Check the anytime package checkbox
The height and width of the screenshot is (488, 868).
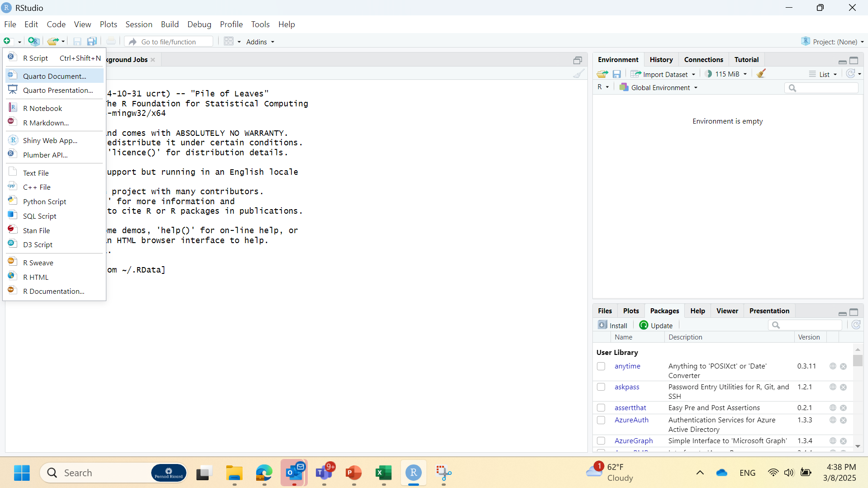(601, 366)
